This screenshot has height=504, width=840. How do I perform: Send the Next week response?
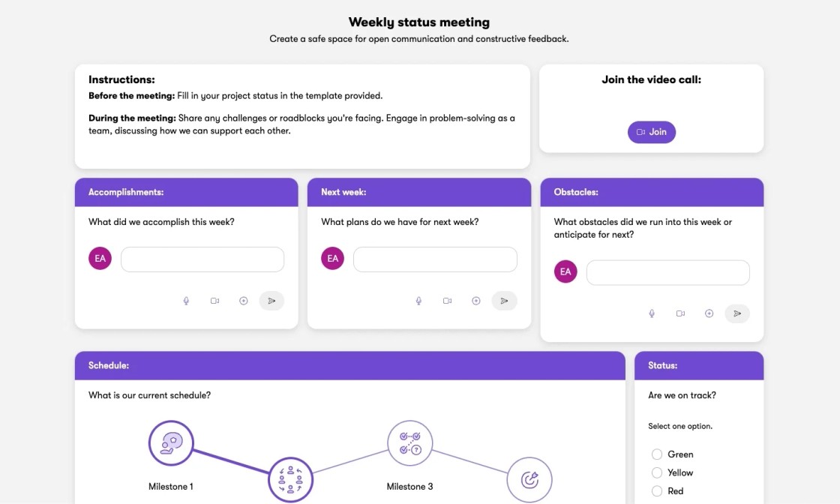tap(504, 301)
